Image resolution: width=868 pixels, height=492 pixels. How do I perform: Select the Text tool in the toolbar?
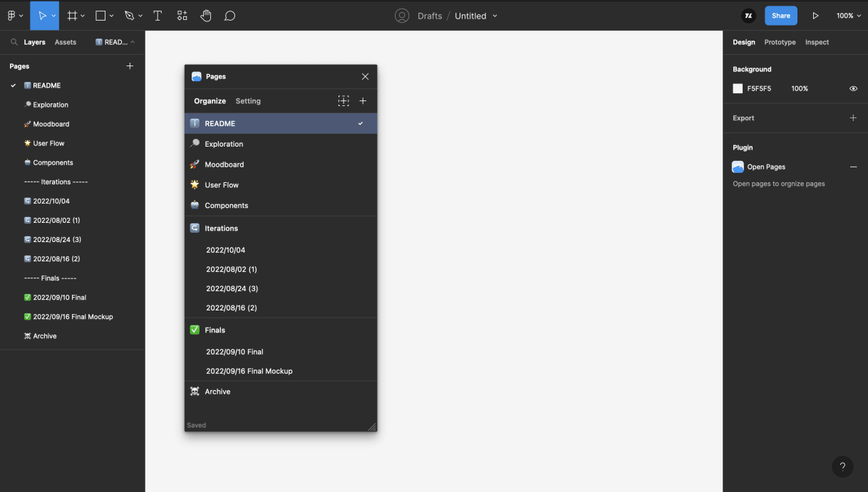pos(157,15)
